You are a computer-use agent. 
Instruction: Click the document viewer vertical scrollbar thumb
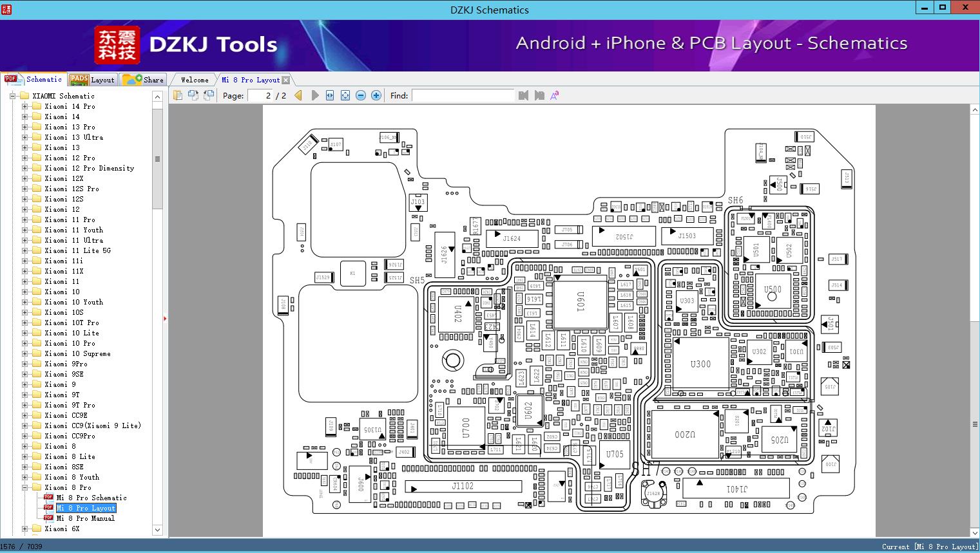975,424
